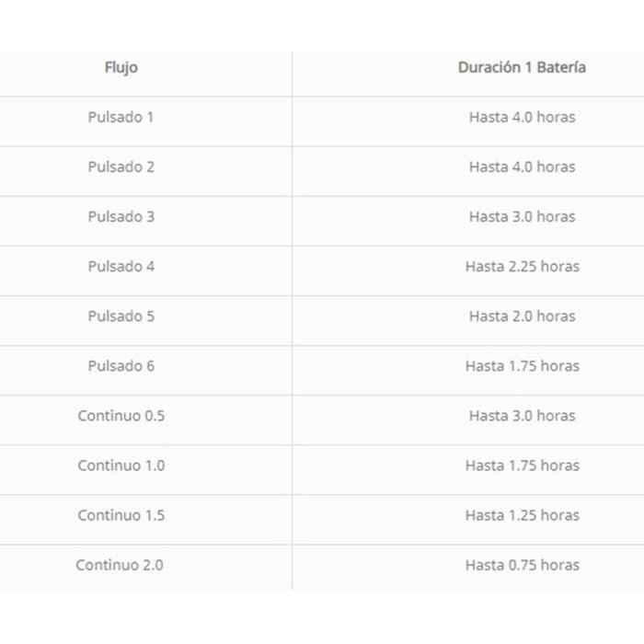This screenshot has width=644, height=644.
Task: Click the Hasta 1.25 horas cell
Action: click(x=522, y=515)
